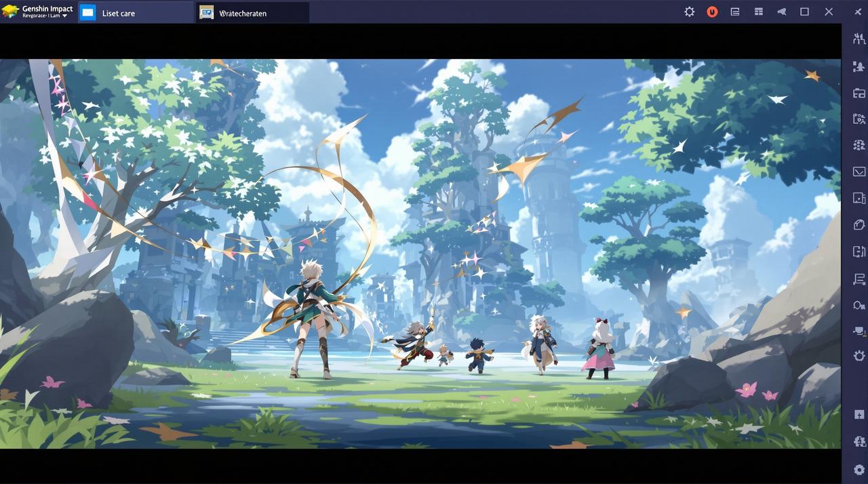Click the camera screenshot sidebar icon
Viewport: 868px width, 484px height.
click(x=859, y=119)
